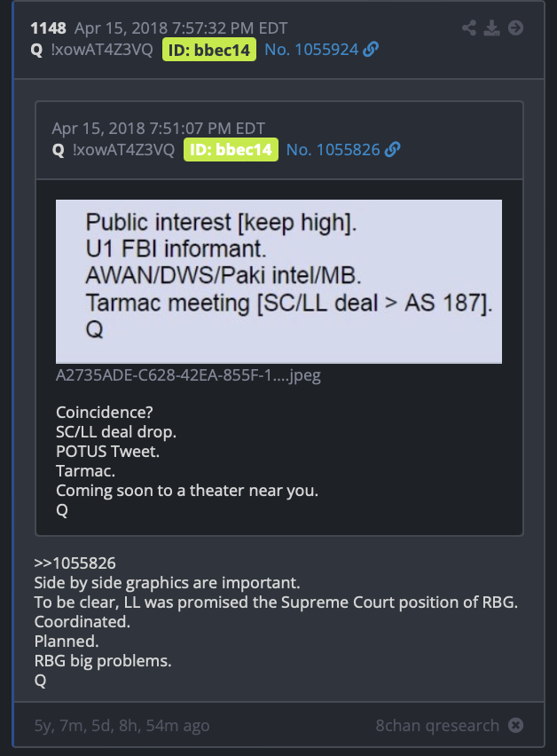Follow the >>1055826 reply reference

coord(75,563)
